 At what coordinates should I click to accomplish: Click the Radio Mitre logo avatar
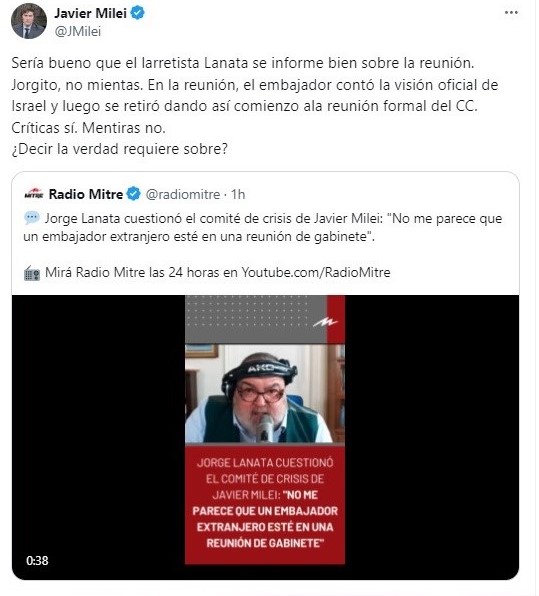[34, 194]
